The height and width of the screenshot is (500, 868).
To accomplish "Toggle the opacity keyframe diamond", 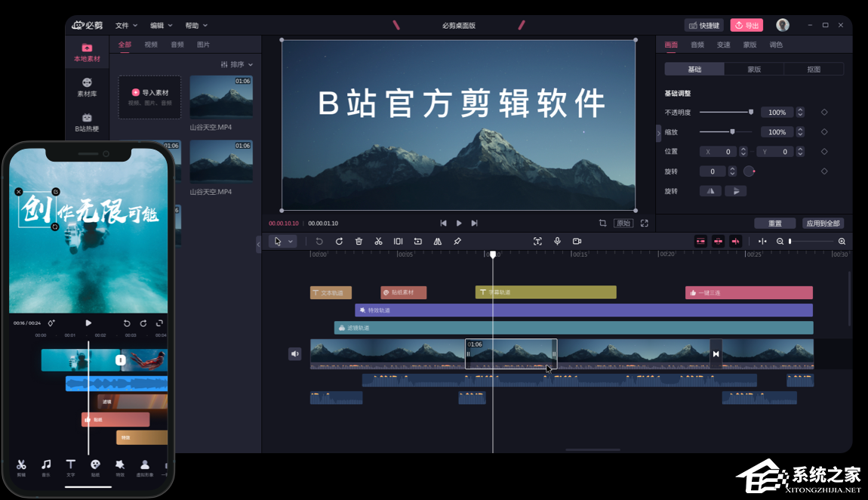I will click(824, 113).
